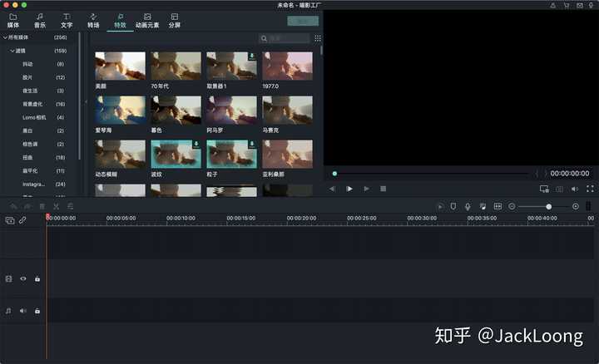Open the audio mixer icon
Viewport: 599px width, 364px height.
pyautogui.click(x=483, y=206)
